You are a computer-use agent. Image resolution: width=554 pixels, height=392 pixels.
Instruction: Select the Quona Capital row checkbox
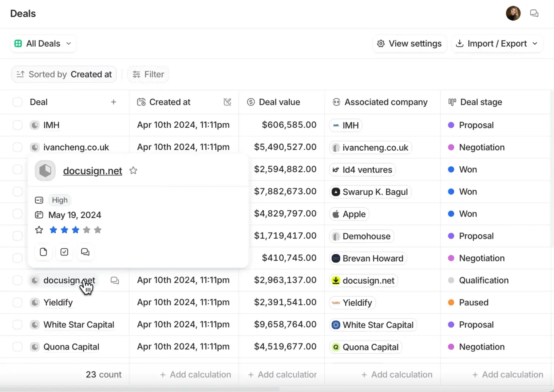coord(17,347)
